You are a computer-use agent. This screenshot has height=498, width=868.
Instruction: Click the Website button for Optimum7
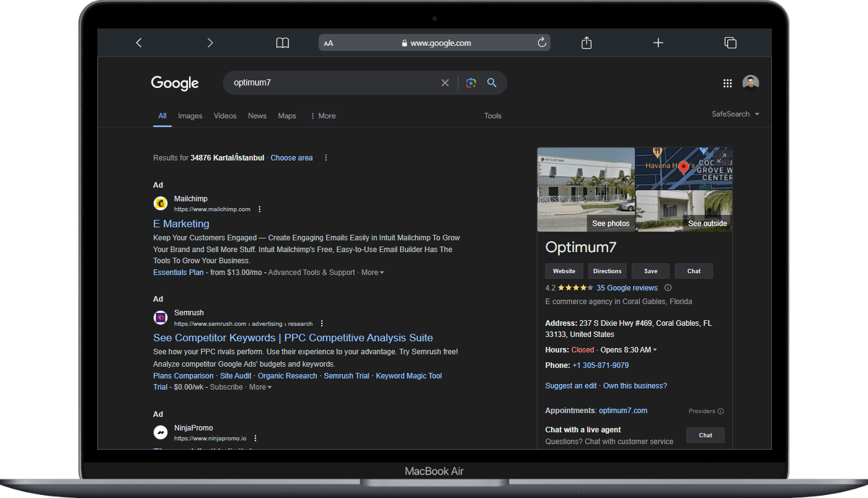click(564, 271)
